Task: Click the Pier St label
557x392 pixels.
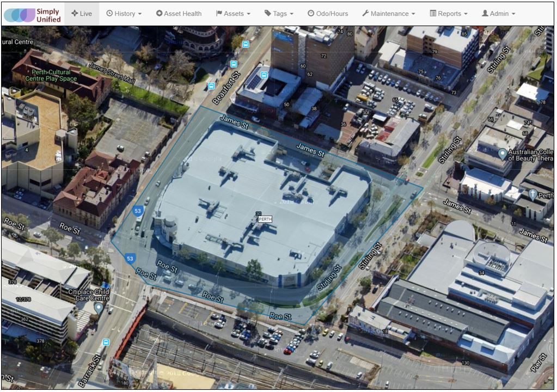Action: 538,363
